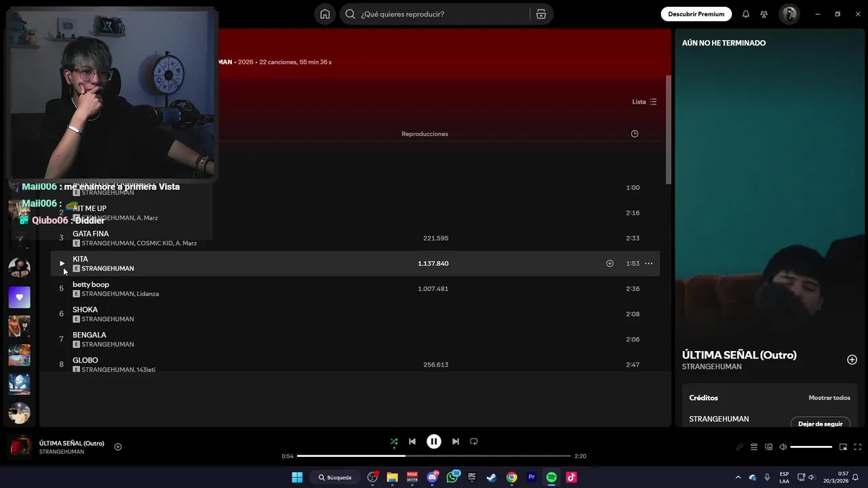868x488 pixels.
Task: Toggle repeat mode
Action: tap(474, 441)
